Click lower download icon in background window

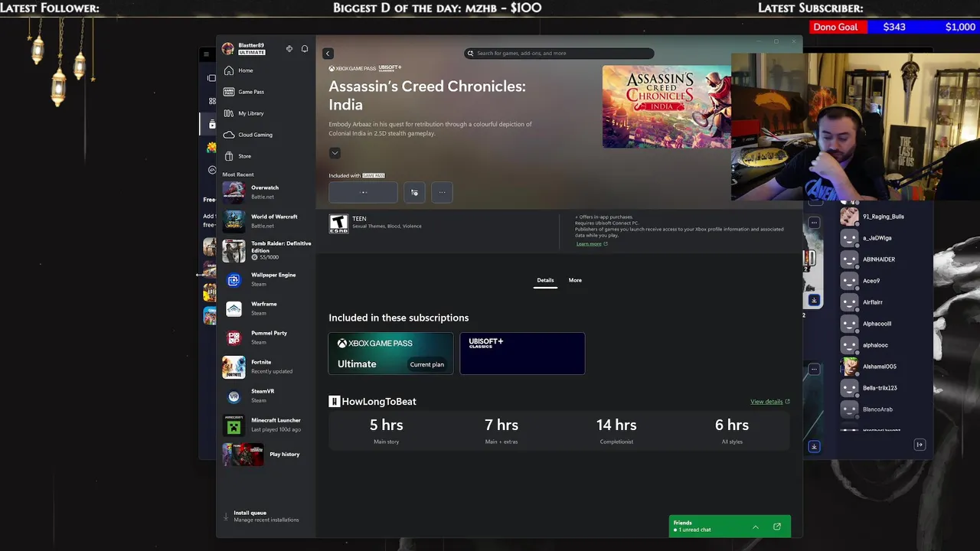tap(814, 446)
